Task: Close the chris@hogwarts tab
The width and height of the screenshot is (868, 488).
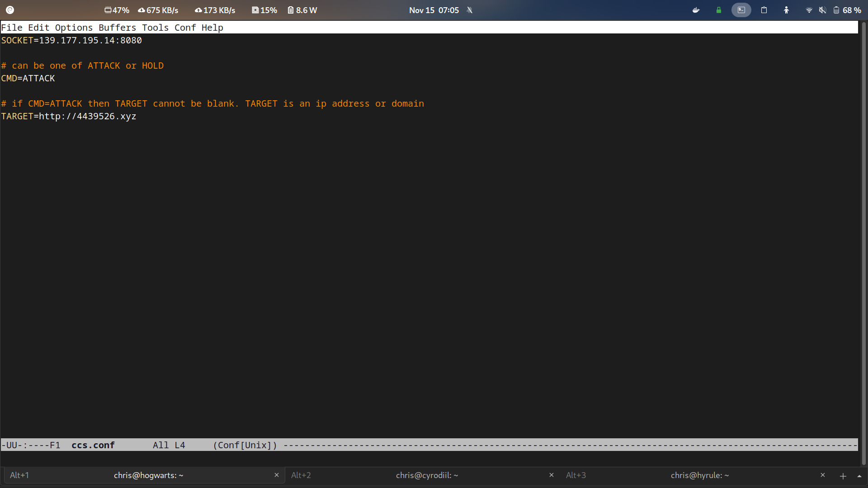Action: tap(277, 475)
